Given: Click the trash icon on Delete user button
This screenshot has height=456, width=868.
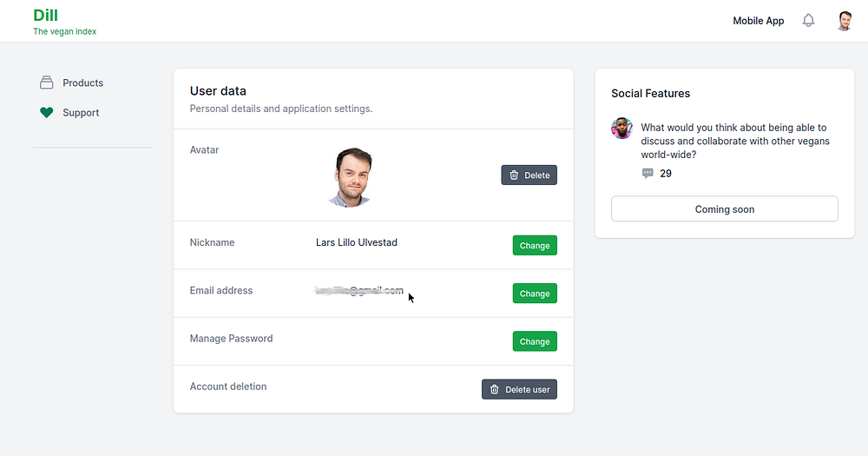Looking at the screenshot, I should (x=495, y=389).
